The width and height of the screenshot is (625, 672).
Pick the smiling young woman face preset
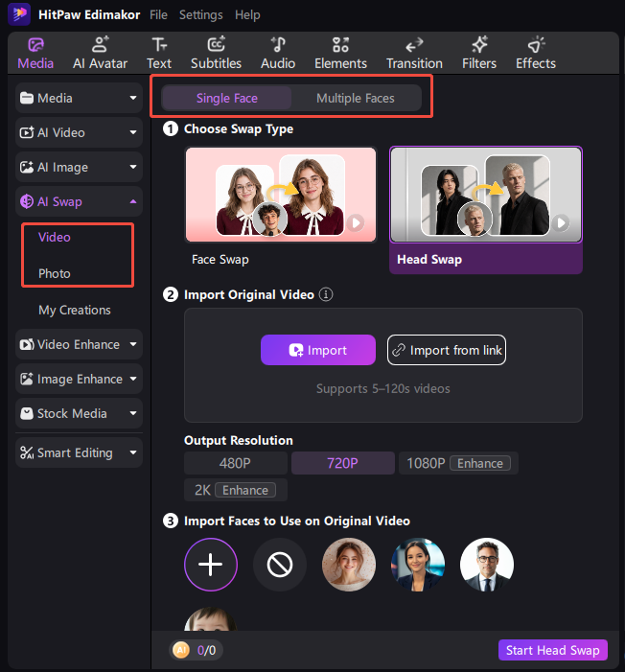pos(349,565)
